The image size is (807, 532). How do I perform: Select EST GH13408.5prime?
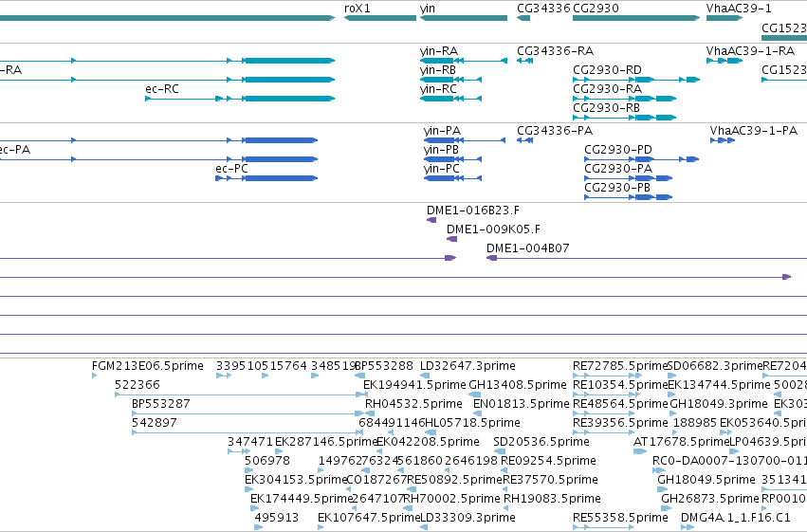474,394
